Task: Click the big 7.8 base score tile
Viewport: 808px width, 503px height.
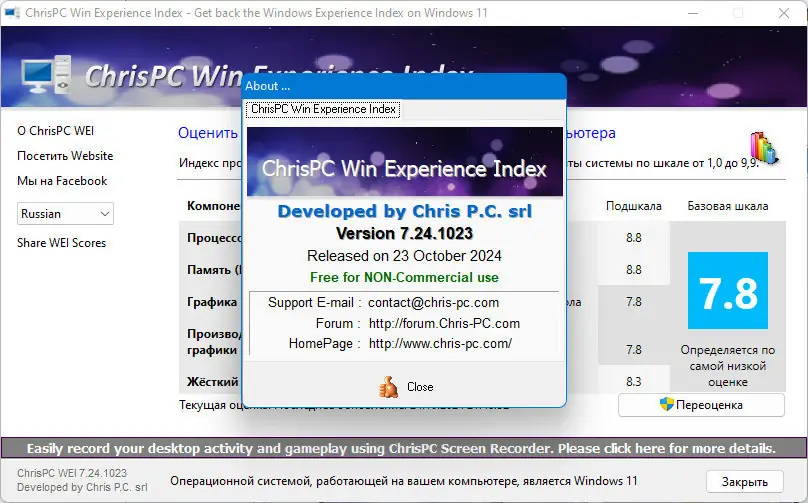Action: pyautogui.click(x=728, y=290)
